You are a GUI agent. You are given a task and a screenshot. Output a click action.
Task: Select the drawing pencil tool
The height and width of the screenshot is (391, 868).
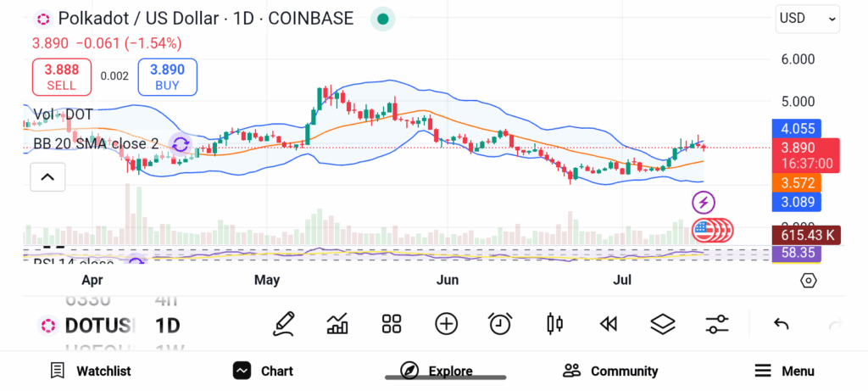(x=283, y=324)
